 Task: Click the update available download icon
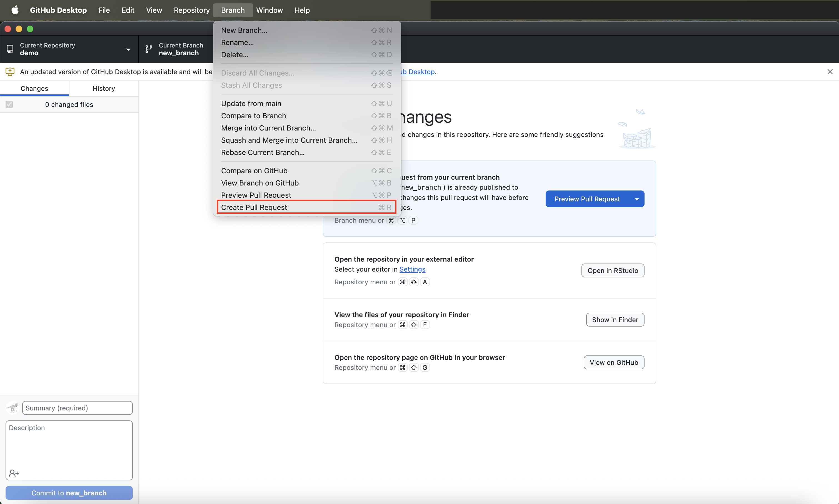(x=10, y=72)
